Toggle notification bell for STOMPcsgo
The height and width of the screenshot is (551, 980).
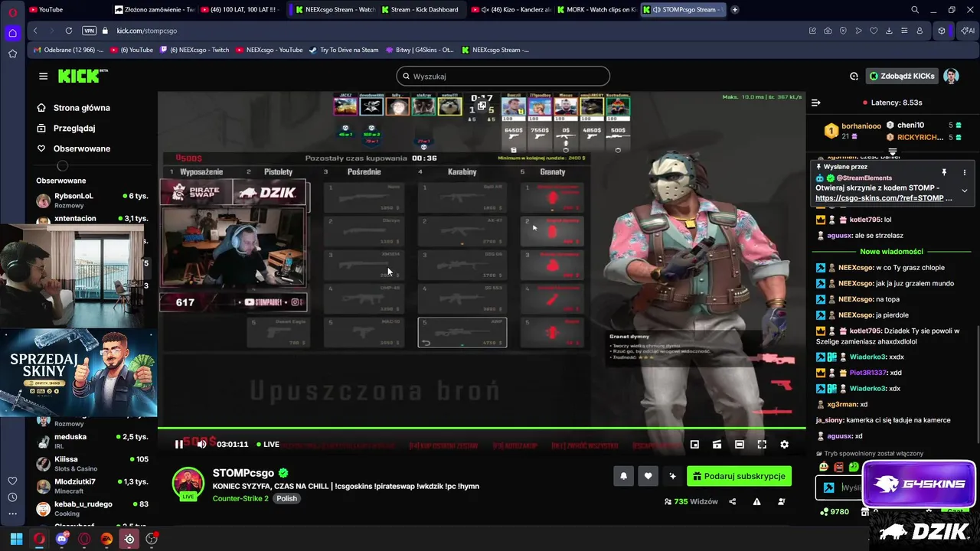[x=623, y=476]
